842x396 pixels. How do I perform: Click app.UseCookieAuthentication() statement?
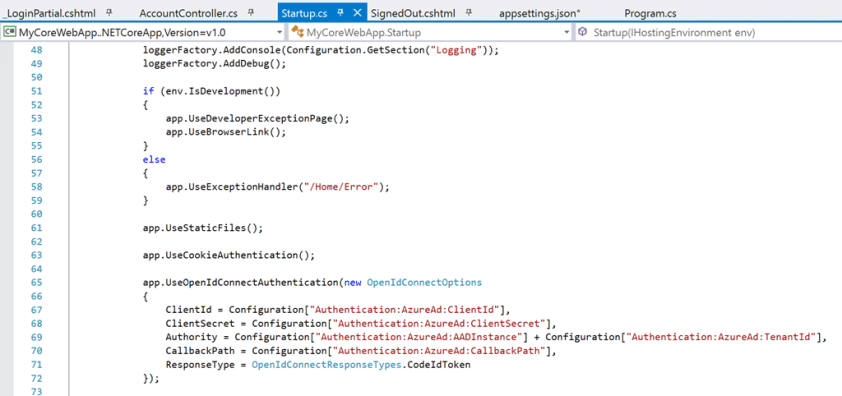pos(229,255)
